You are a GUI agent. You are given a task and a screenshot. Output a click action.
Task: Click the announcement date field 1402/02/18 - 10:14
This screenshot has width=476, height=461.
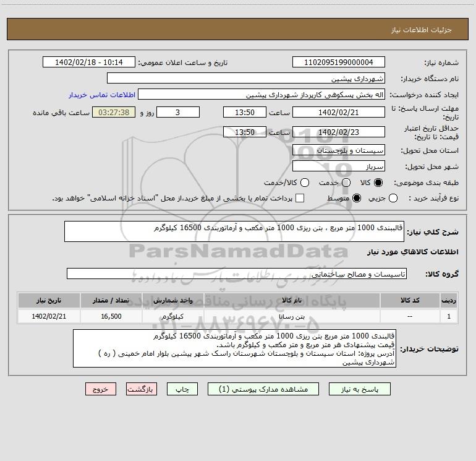89,62
